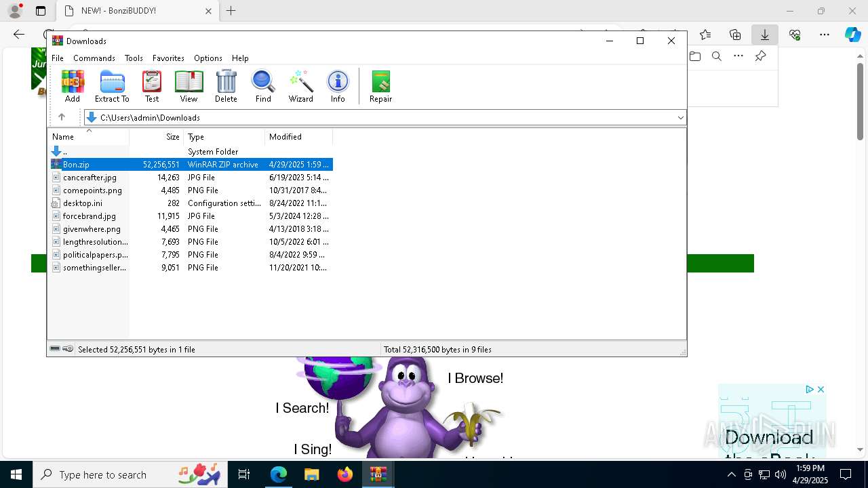Viewport: 868px width, 488px height.
Task: Open the Commands menu
Action: pyautogui.click(x=94, y=58)
